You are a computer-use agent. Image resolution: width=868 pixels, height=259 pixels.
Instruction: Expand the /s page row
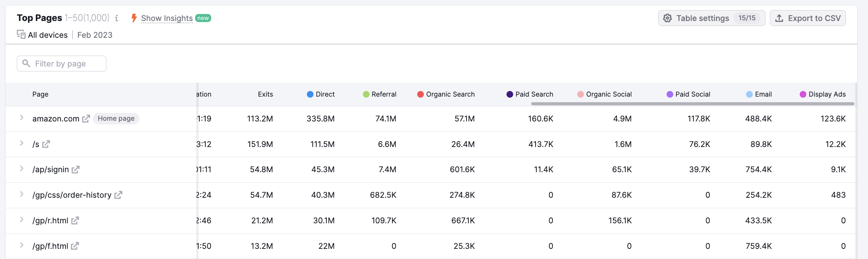(21, 143)
